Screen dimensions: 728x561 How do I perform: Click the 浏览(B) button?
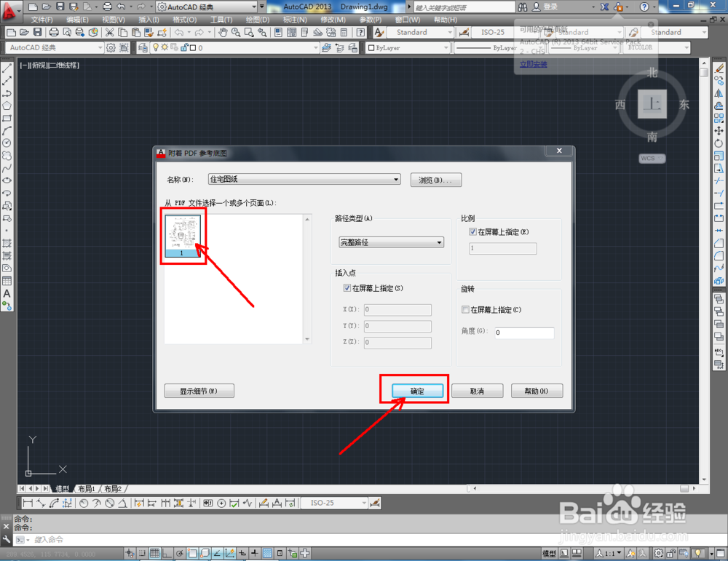click(435, 180)
